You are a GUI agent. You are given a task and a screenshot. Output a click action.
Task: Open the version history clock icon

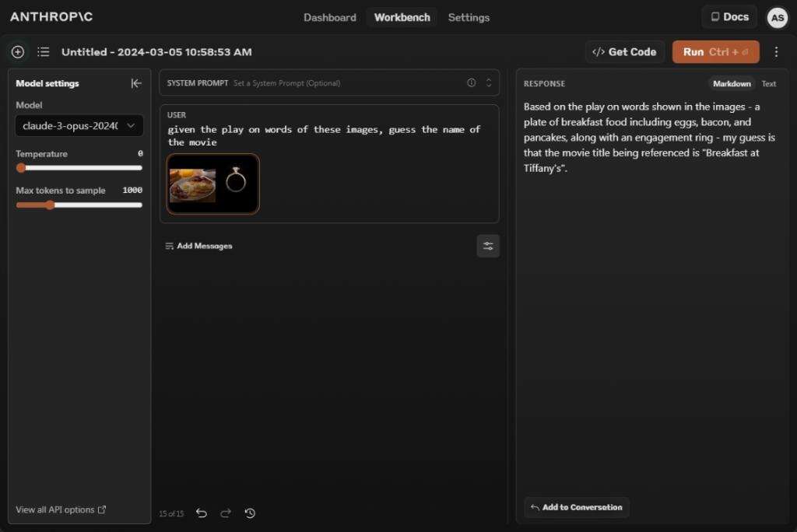click(x=250, y=513)
